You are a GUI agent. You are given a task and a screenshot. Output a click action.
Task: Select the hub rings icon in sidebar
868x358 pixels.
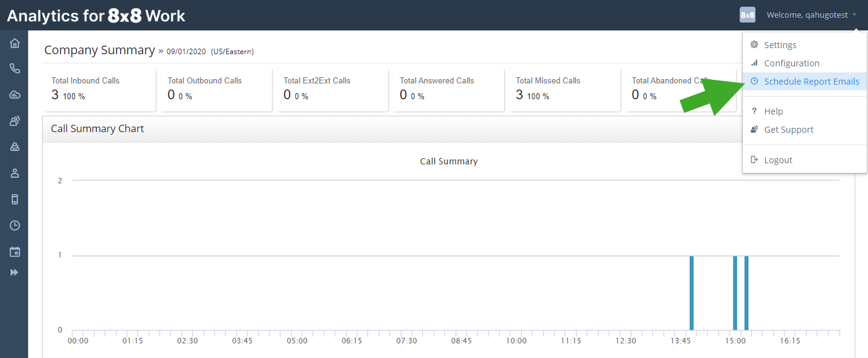coord(14,146)
